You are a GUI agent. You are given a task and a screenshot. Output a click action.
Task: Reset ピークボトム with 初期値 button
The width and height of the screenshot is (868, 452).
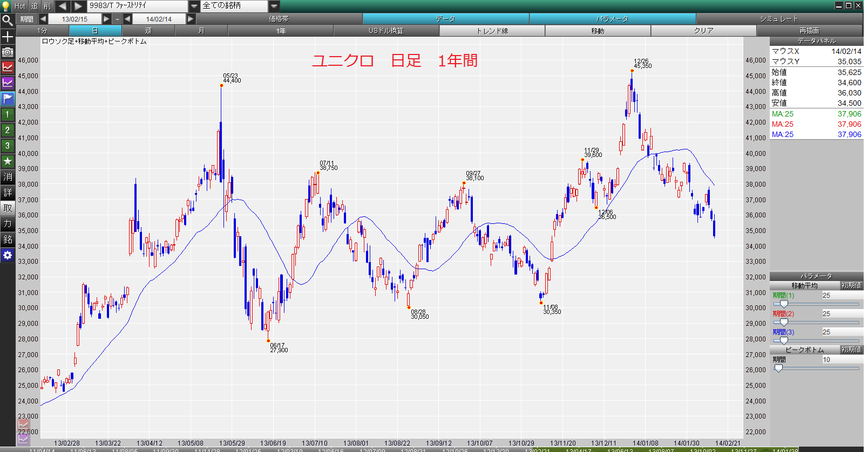pos(851,350)
